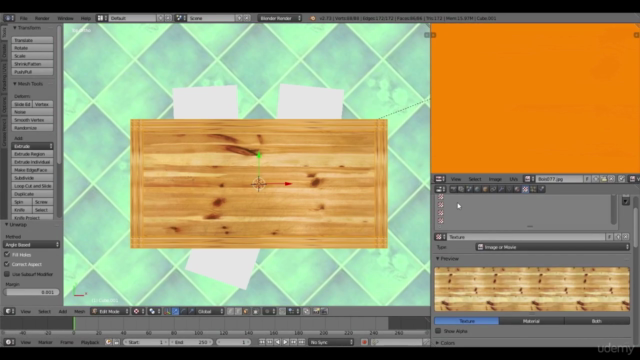Click the Extrude Region button
The image size is (640, 360).
32,154
